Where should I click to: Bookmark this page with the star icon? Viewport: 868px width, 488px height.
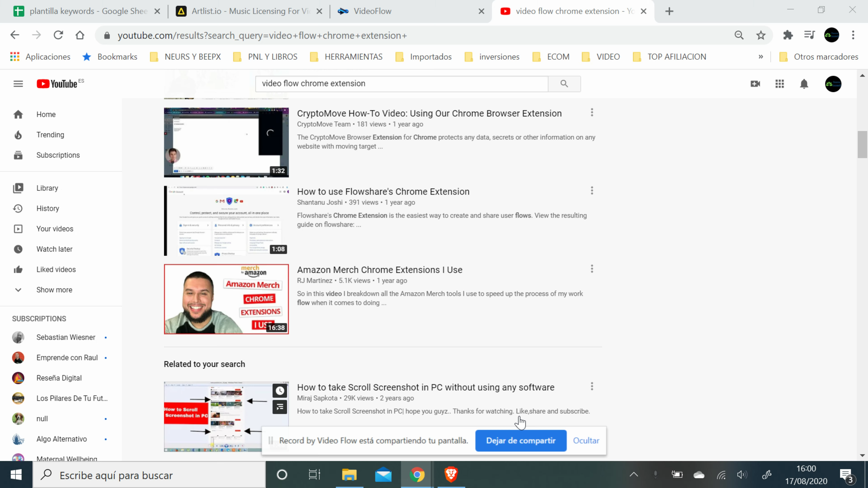pyautogui.click(x=761, y=35)
